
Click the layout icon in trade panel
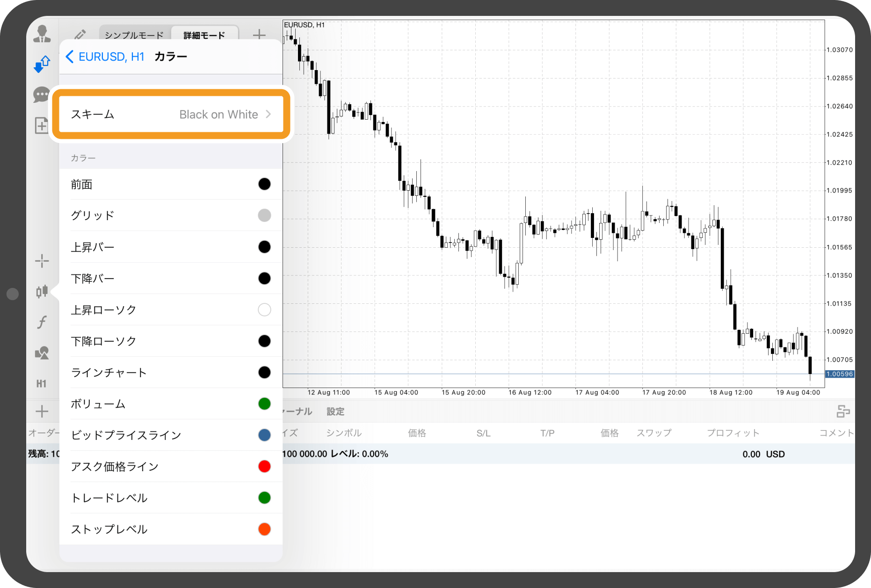pos(843,411)
